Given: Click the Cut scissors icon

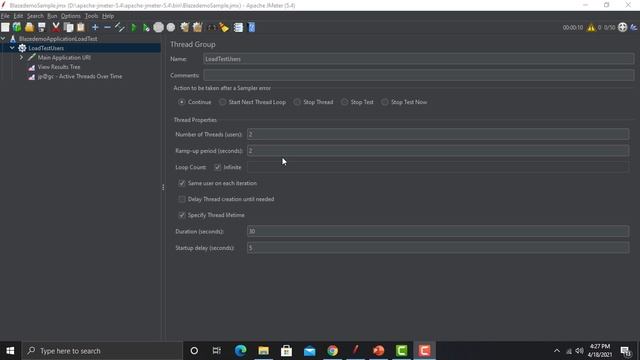Looking at the screenshot, I should coord(56,27).
